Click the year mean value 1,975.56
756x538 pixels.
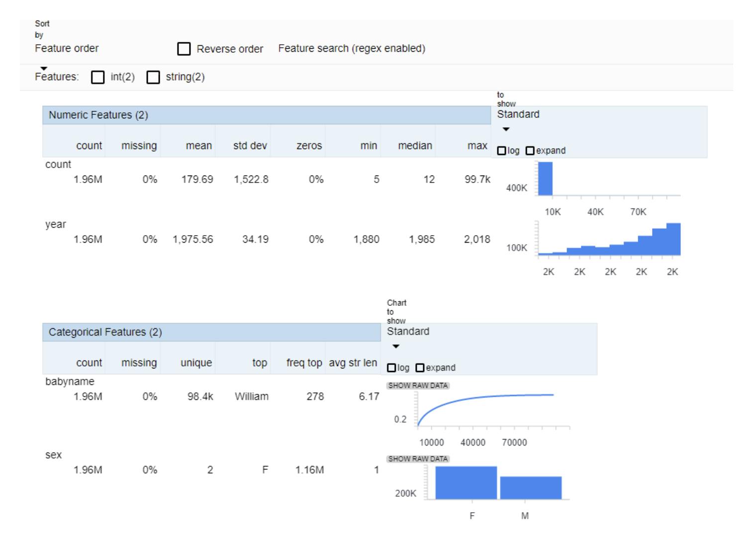193,240
